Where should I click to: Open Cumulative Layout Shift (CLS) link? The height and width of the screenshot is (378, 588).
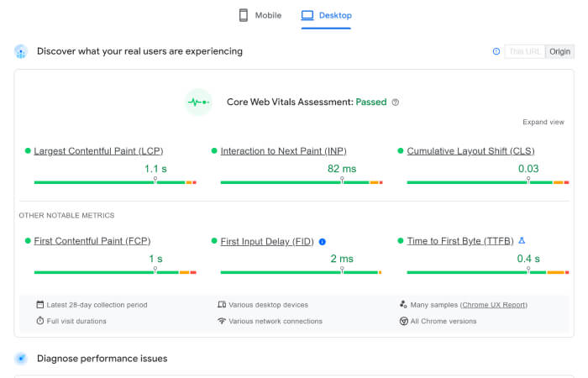point(470,151)
